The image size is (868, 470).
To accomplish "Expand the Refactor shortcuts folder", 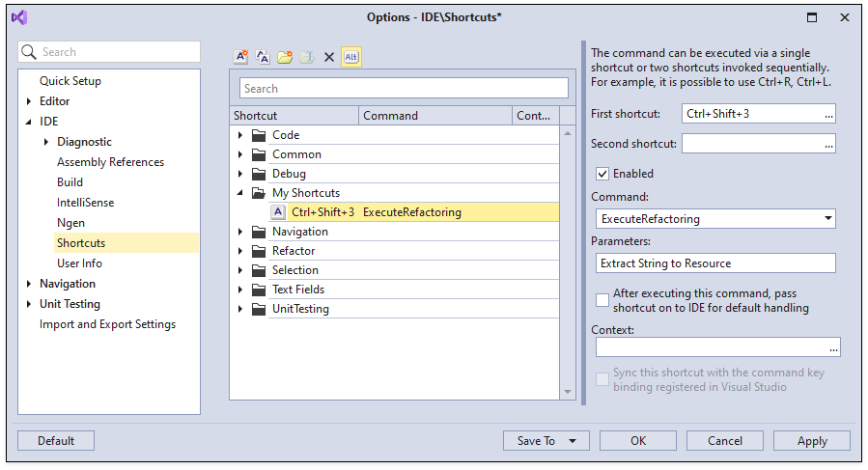I will (240, 251).
